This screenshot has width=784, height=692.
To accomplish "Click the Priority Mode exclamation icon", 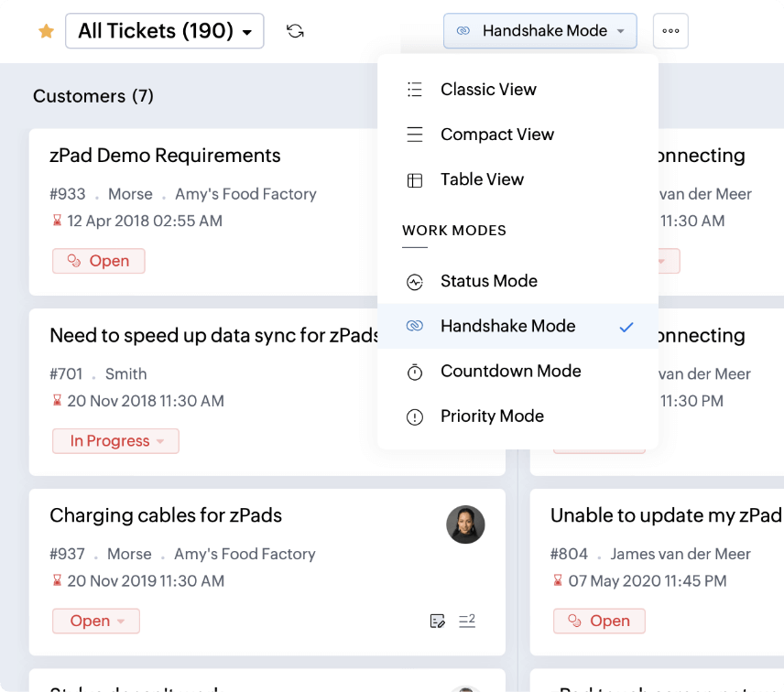I will (x=415, y=417).
